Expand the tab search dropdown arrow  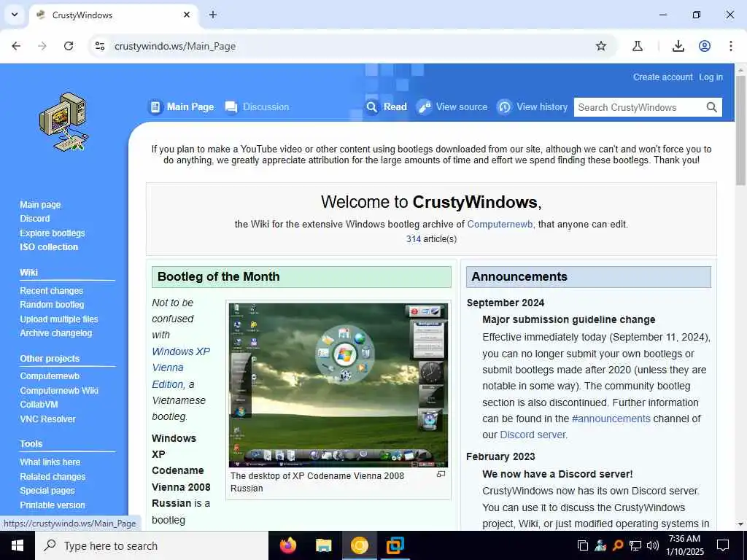point(15,15)
